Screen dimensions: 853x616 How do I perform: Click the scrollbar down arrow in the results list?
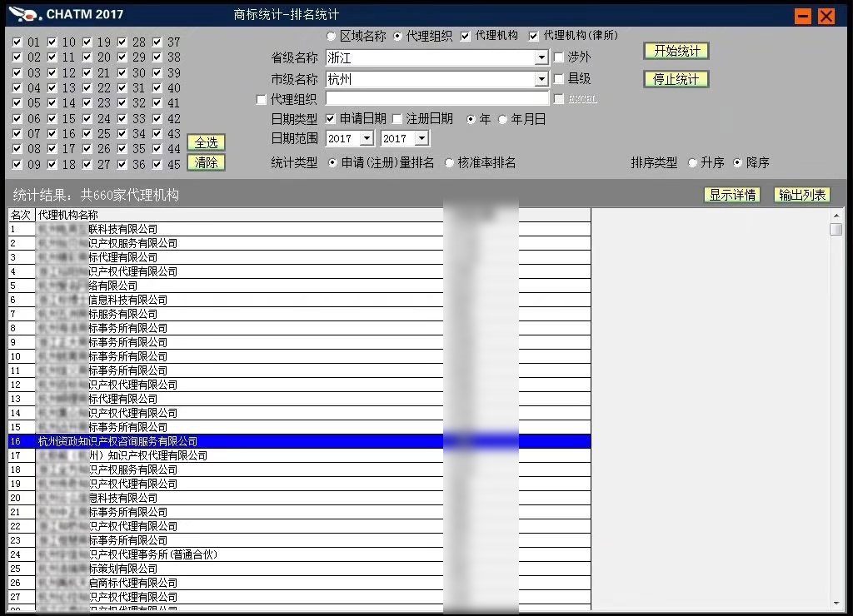pyautogui.click(x=836, y=604)
